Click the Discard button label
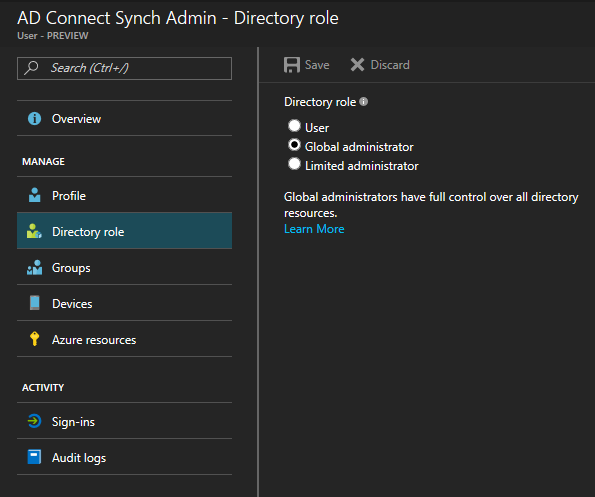This screenshot has height=497, width=595. click(x=390, y=65)
